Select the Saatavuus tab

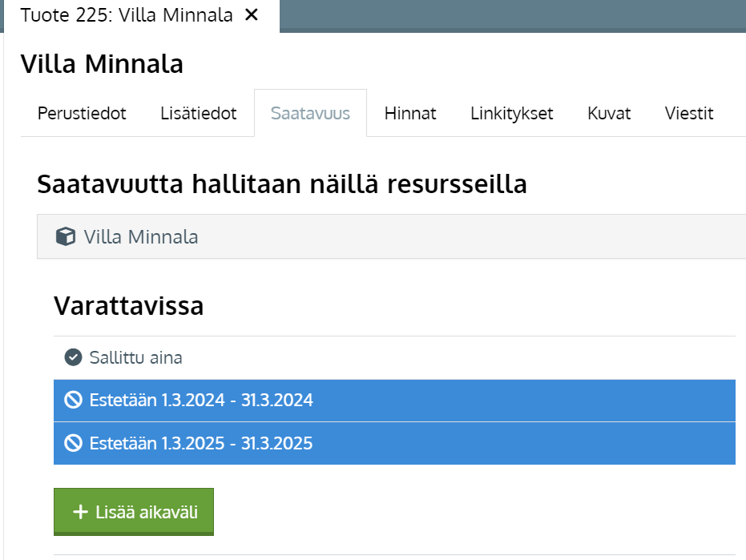point(310,113)
